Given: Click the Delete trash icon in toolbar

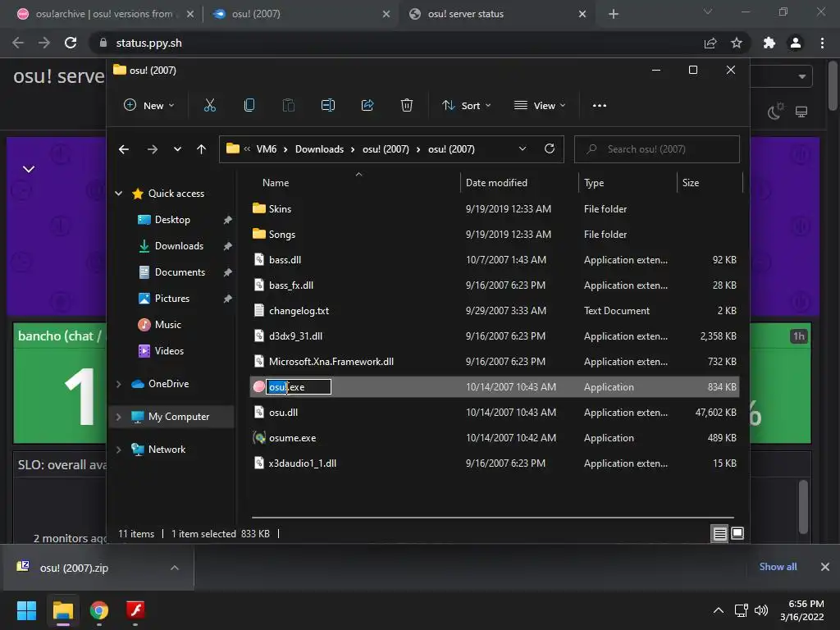Looking at the screenshot, I should 407,106.
